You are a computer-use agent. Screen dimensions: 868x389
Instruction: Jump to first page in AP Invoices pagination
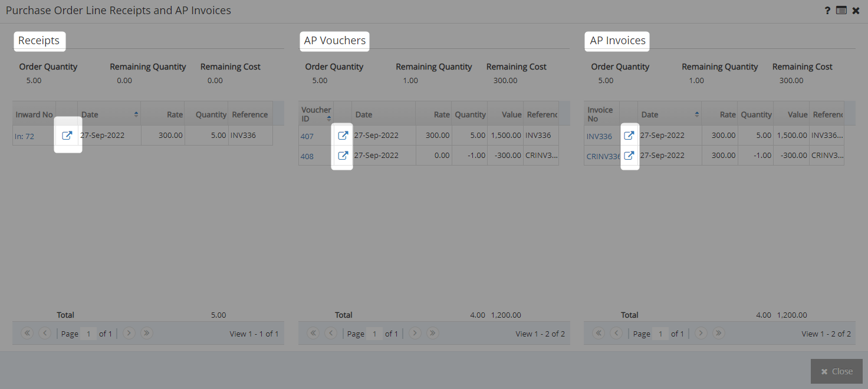click(599, 333)
